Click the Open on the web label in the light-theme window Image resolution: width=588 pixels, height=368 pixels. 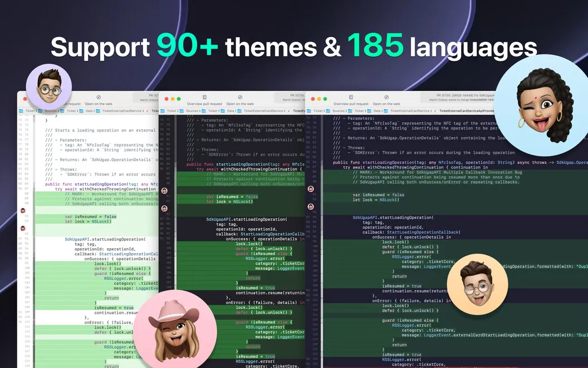[98, 104]
